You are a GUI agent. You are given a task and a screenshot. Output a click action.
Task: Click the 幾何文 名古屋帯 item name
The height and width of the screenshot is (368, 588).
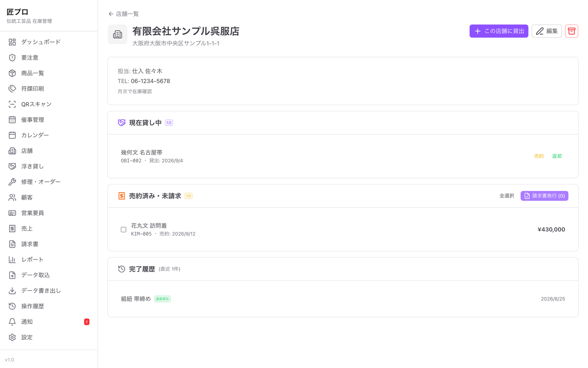point(141,152)
